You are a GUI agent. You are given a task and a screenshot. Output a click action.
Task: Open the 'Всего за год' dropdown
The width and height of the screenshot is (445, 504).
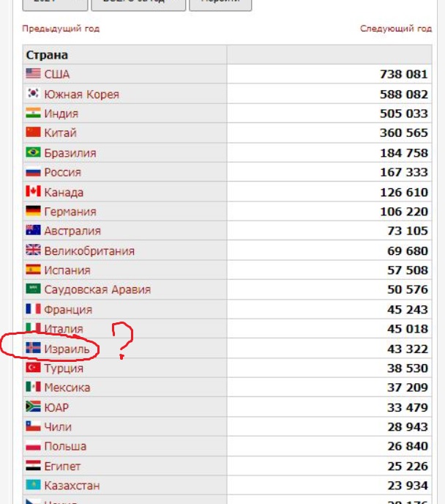click(x=138, y=4)
